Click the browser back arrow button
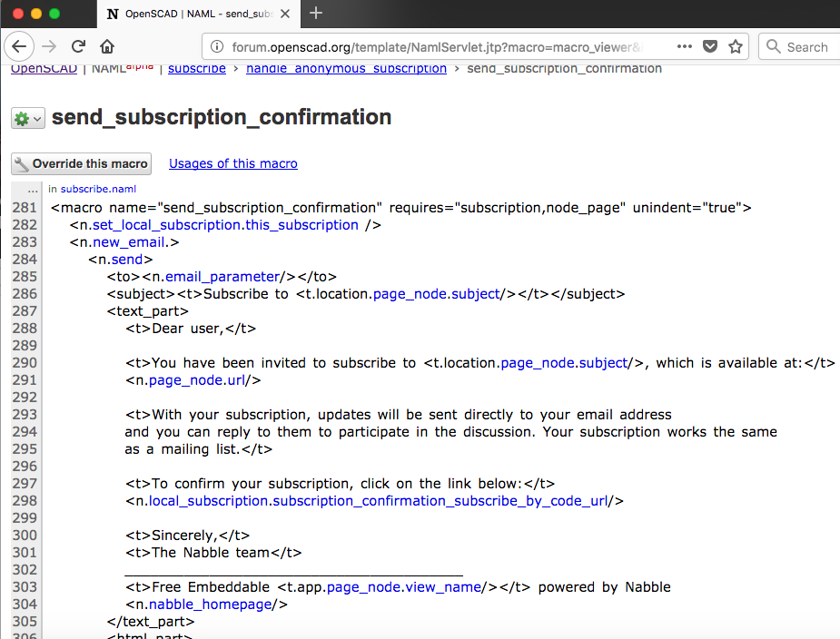The height and width of the screenshot is (639, 840). (x=20, y=46)
